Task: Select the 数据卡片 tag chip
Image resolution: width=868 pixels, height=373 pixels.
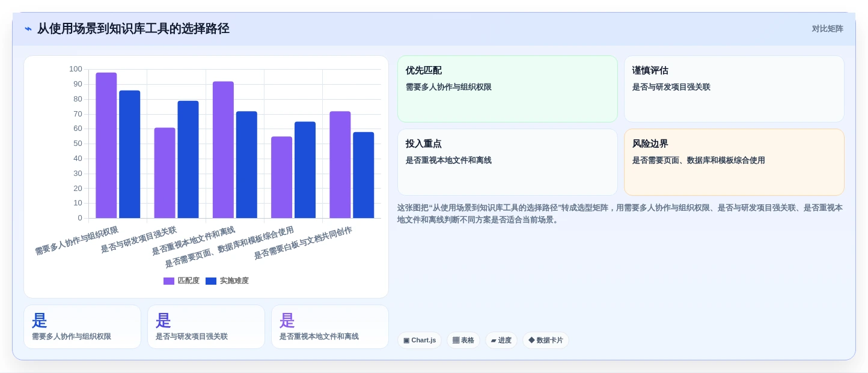Action: 546,341
